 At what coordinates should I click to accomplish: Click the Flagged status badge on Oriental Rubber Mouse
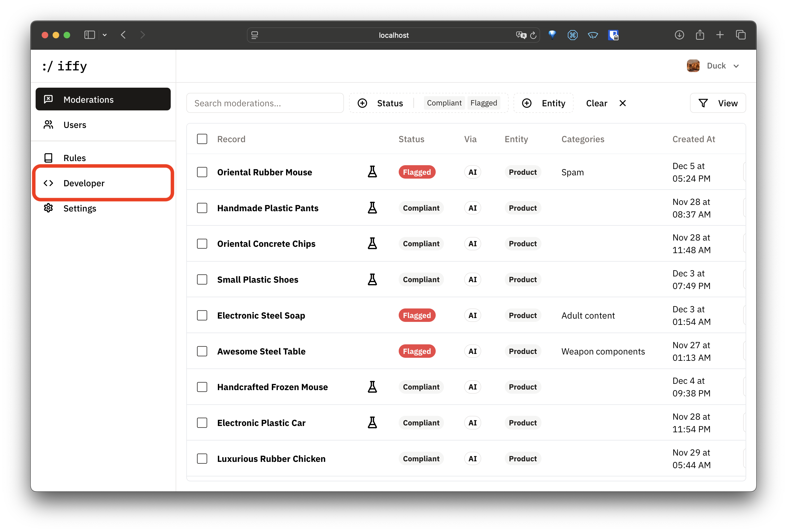pyautogui.click(x=417, y=172)
